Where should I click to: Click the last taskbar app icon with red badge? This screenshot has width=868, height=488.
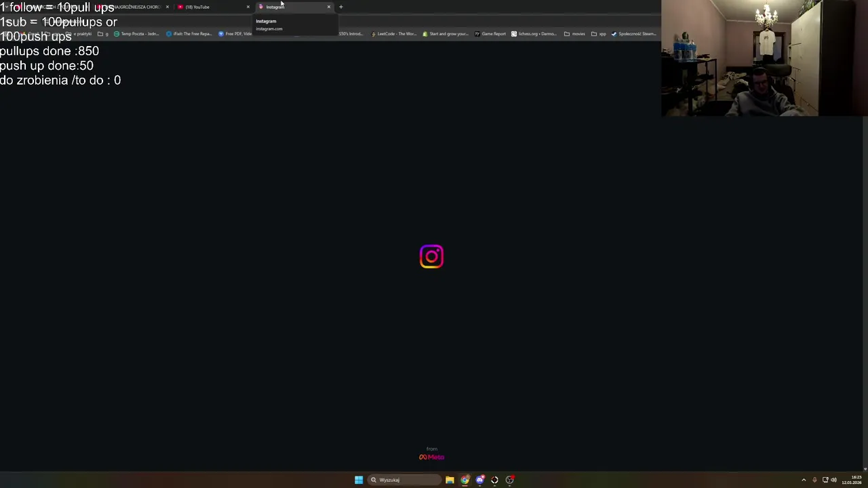[x=510, y=480]
